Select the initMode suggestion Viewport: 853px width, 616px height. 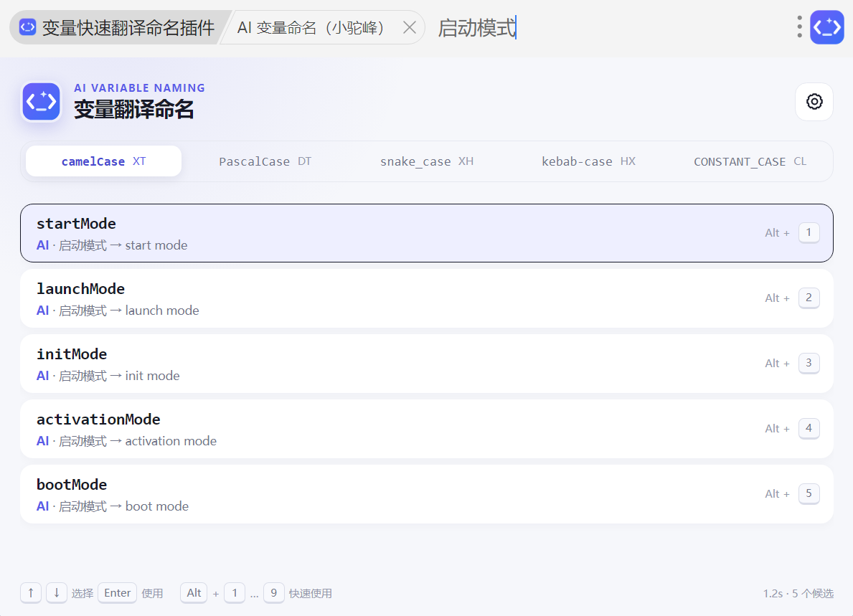click(426, 364)
